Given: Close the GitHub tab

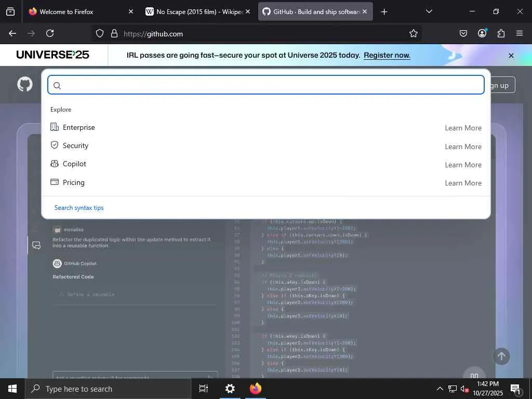Looking at the screenshot, I should point(365,11).
